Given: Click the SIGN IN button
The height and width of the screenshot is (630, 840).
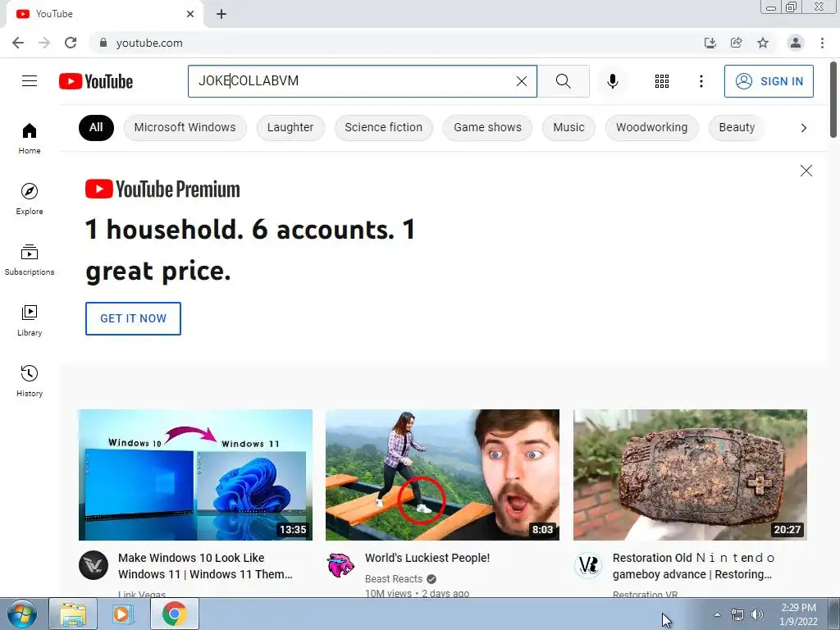Looking at the screenshot, I should [x=769, y=81].
